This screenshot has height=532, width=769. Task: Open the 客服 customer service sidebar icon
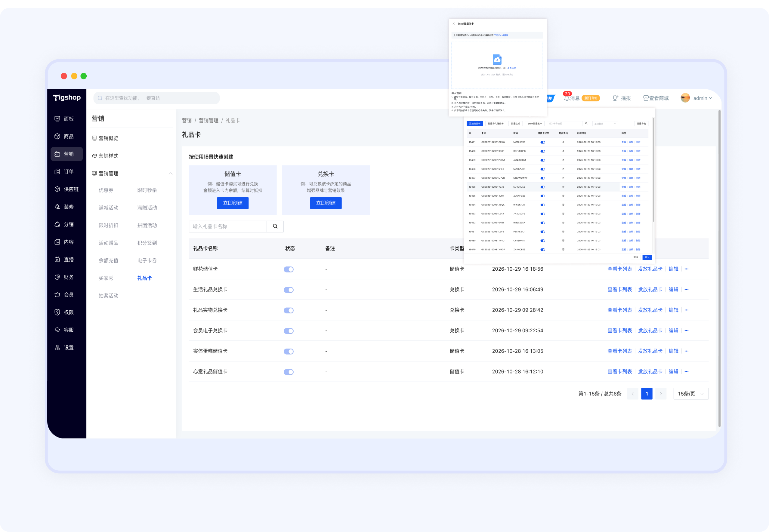[x=57, y=330]
